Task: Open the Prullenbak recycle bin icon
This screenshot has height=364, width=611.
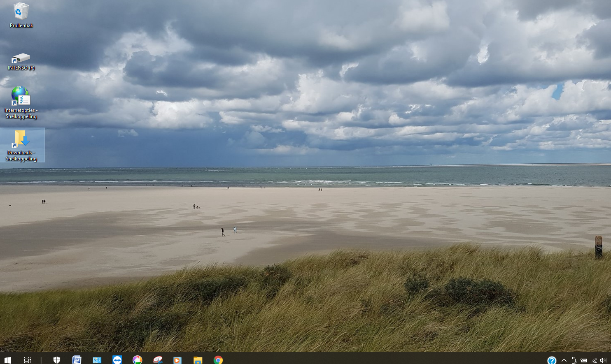Action: [21, 15]
